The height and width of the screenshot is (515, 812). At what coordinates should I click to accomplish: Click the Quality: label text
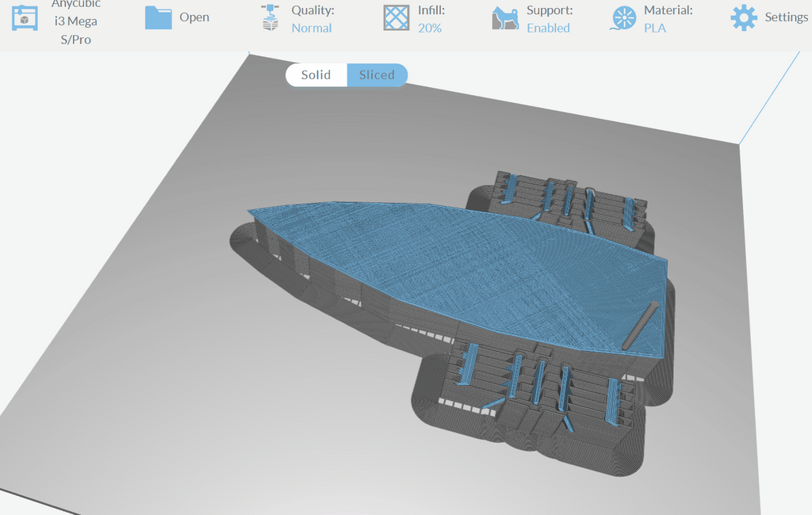point(312,10)
